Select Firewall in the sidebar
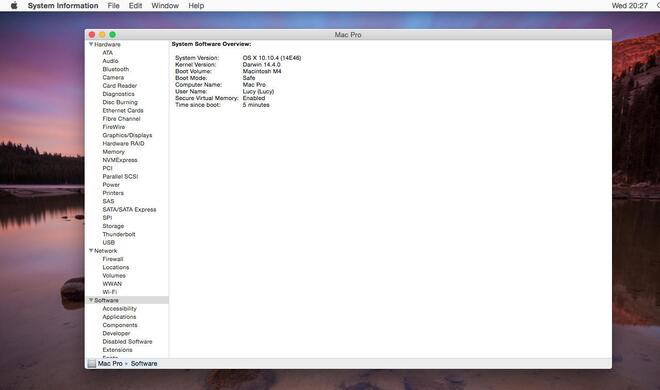This screenshot has width=660, height=390. click(113, 259)
